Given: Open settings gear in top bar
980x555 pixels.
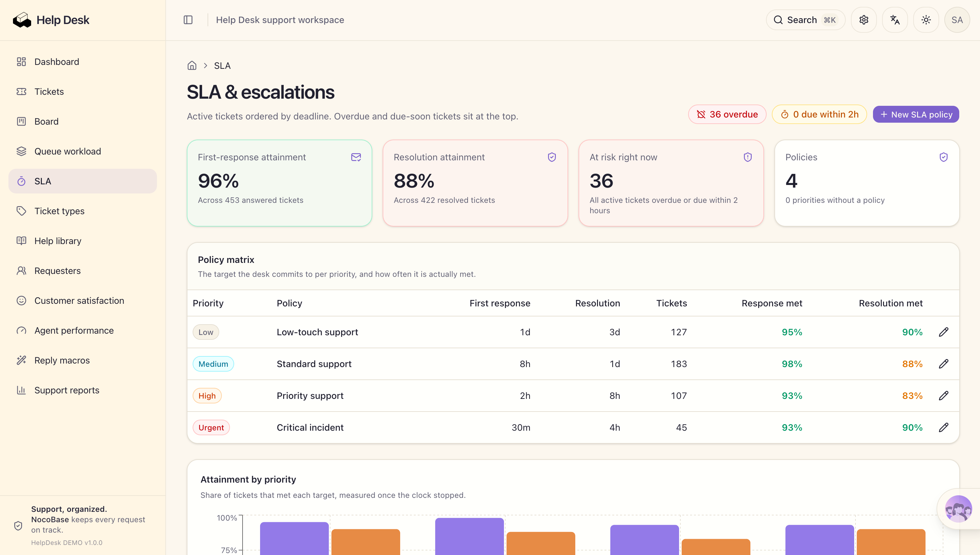Looking at the screenshot, I should (864, 20).
